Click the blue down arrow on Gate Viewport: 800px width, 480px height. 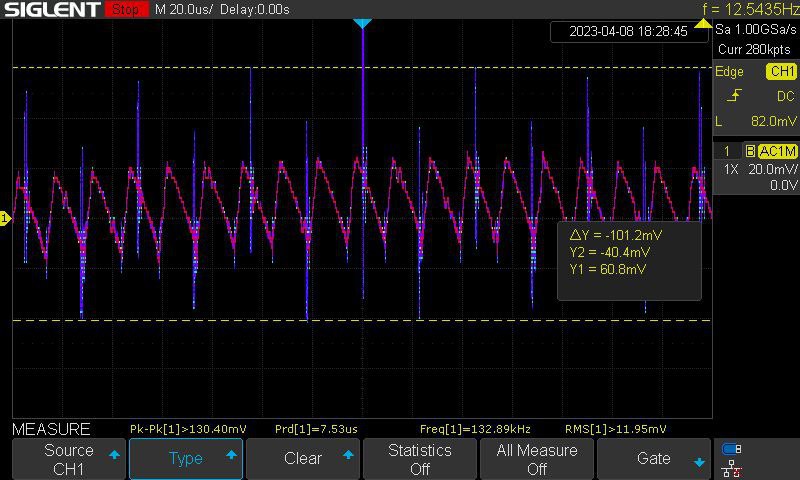coord(699,462)
